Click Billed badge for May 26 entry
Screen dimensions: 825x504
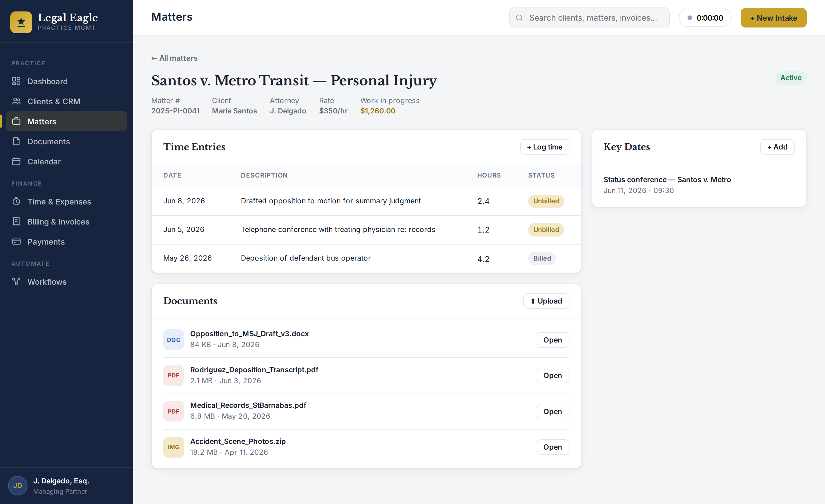click(x=542, y=258)
